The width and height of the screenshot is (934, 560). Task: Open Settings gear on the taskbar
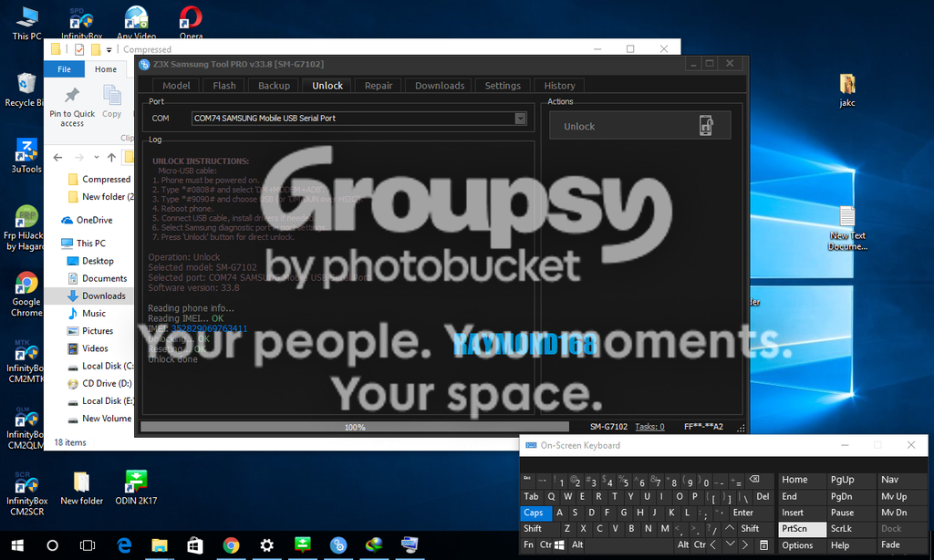pyautogui.click(x=267, y=545)
